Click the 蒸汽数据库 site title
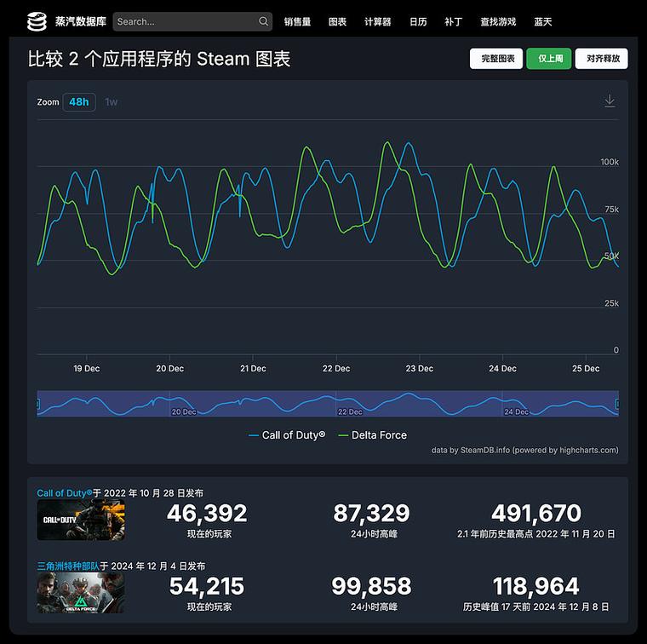This screenshot has height=644, width=647. pos(81,21)
